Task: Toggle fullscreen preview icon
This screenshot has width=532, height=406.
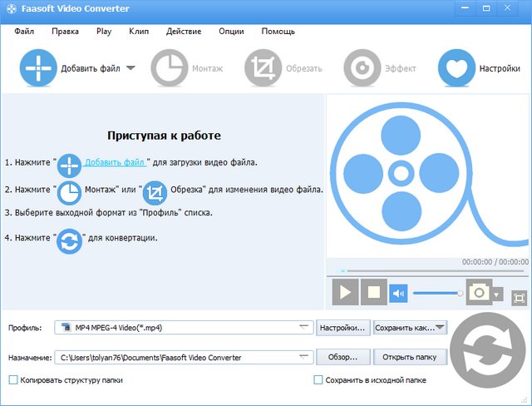Action: 520,296
